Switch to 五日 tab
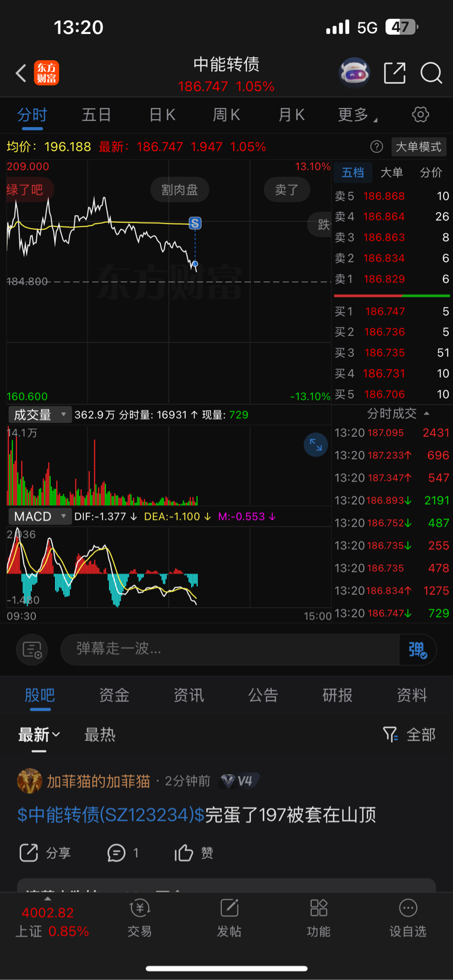Image resolution: width=453 pixels, height=980 pixels. [x=97, y=115]
